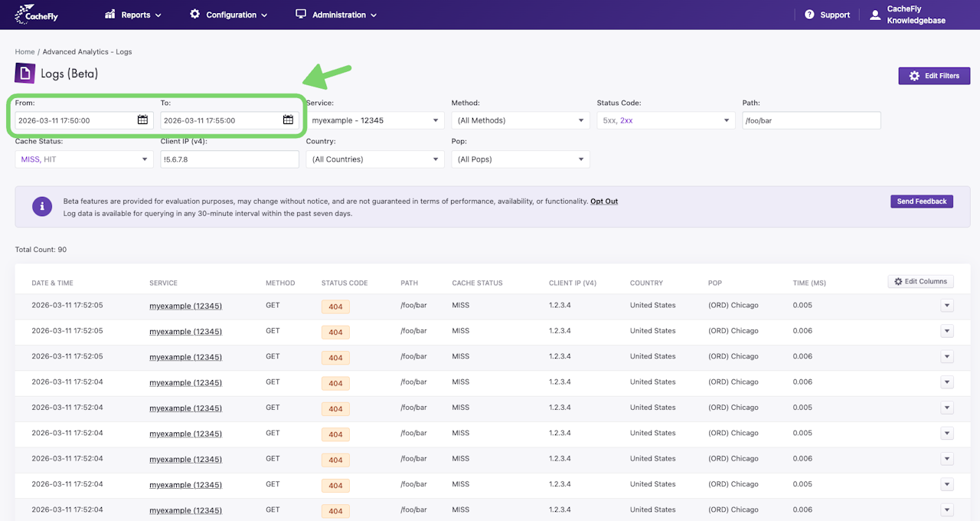
Task: Click the Send Feedback button
Action: tap(921, 202)
